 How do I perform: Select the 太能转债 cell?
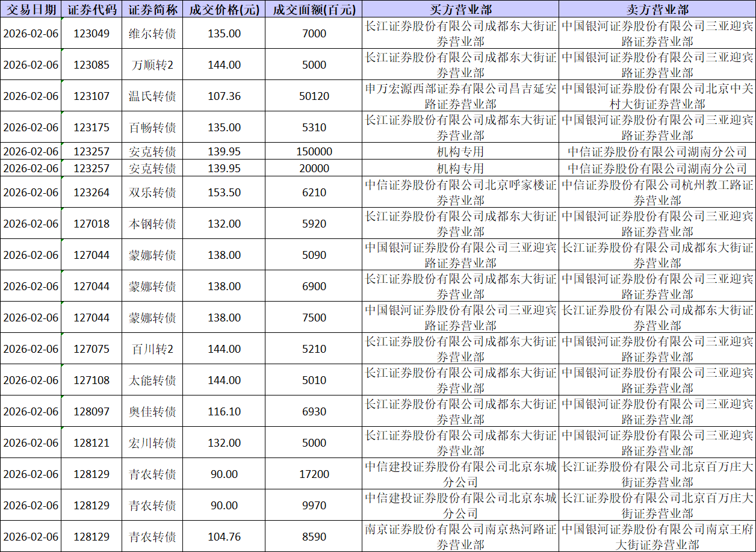pyautogui.click(x=152, y=380)
